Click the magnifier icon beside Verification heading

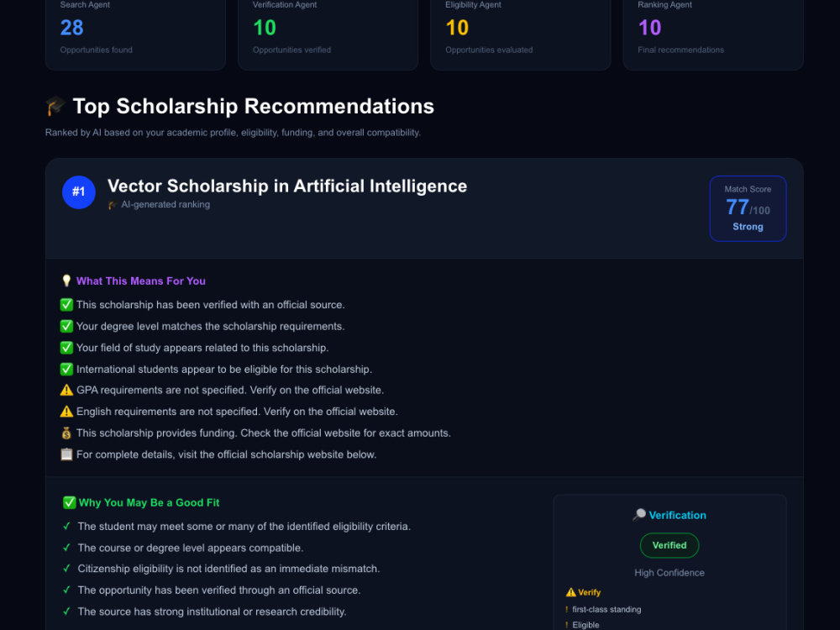pos(638,515)
